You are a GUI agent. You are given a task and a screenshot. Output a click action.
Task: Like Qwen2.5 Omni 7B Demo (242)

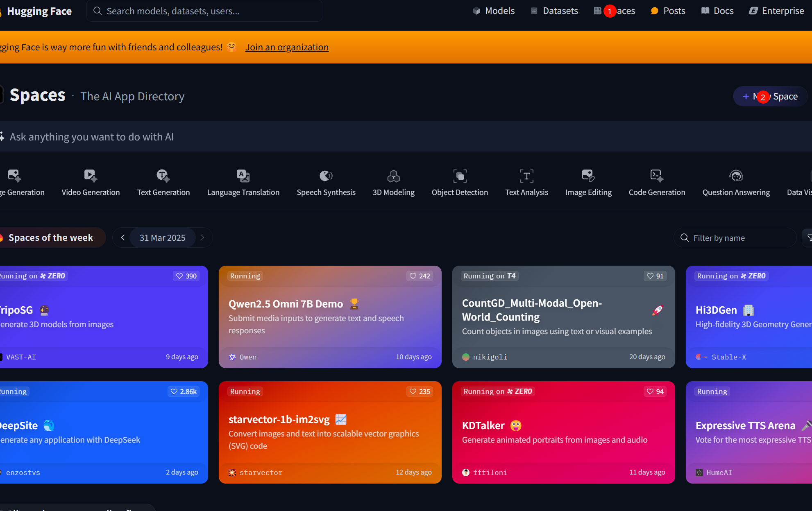(x=420, y=276)
